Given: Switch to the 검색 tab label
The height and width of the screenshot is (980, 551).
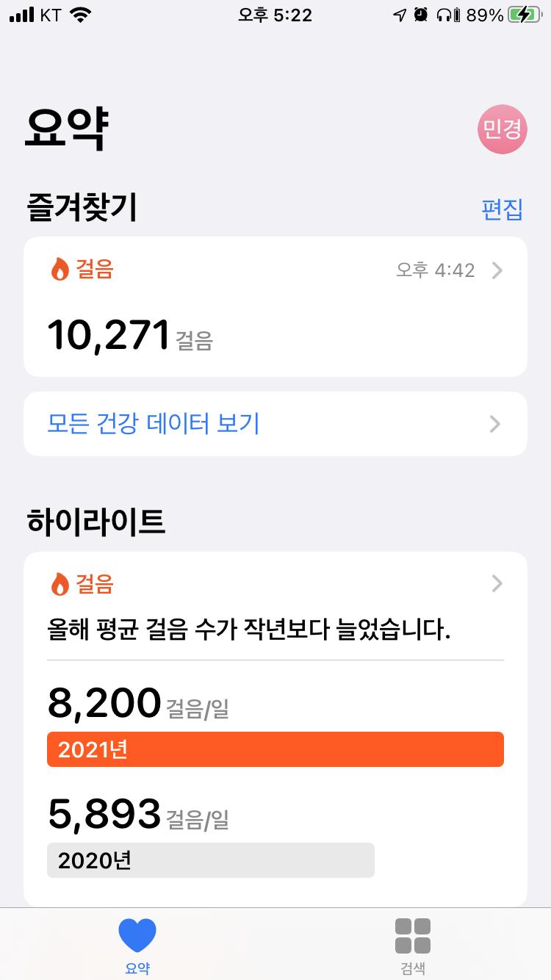Looking at the screenshot, I should tap(413, 968).
